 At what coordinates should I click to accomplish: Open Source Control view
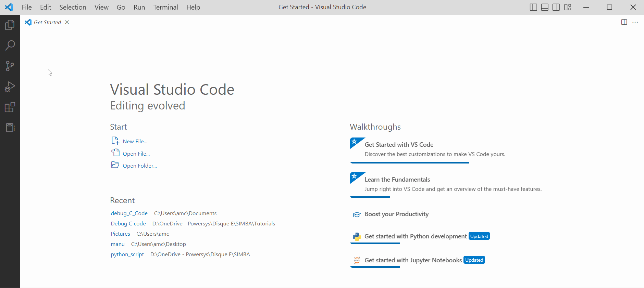(x=10, y=66)
